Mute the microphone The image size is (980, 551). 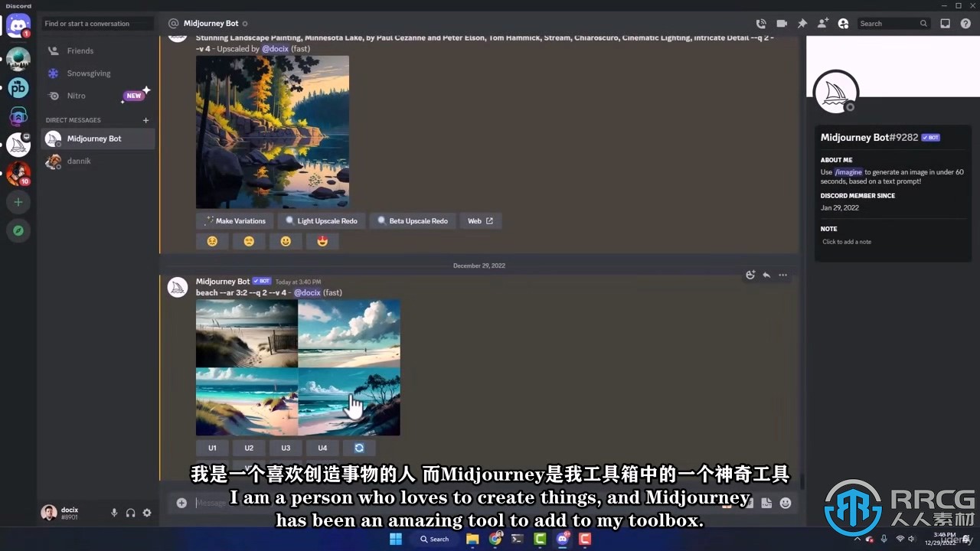pos(114,513)
